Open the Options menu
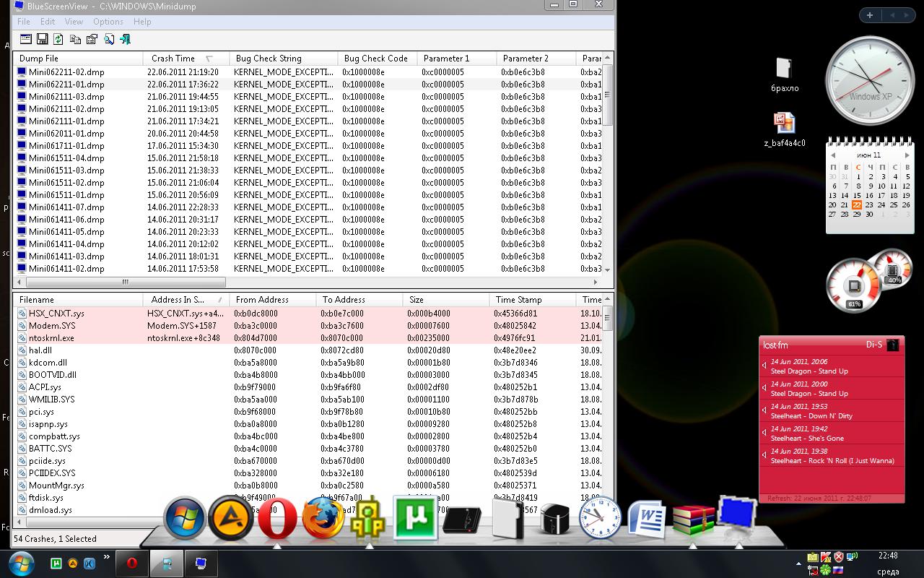The width and height of the screenshot is (924, 578). point(108,22)
